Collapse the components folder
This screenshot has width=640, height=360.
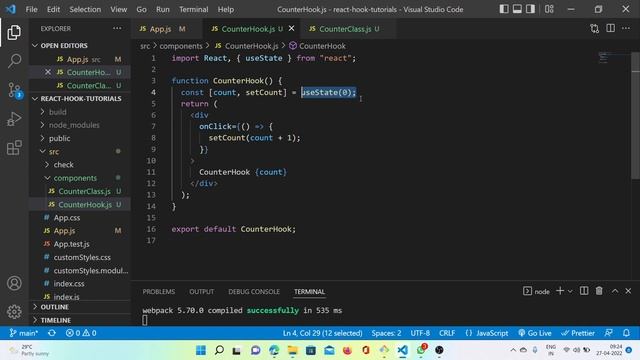coord(80,178)
